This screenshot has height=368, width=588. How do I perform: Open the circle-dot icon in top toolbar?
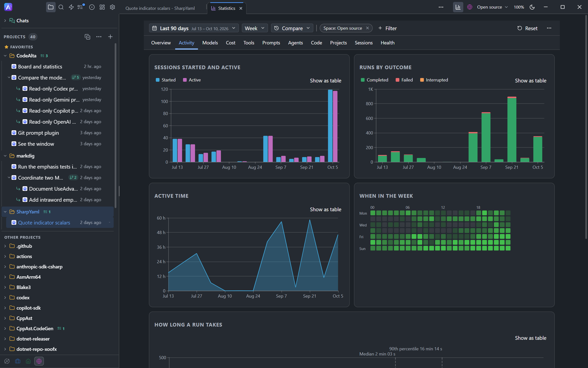point(92,7)
